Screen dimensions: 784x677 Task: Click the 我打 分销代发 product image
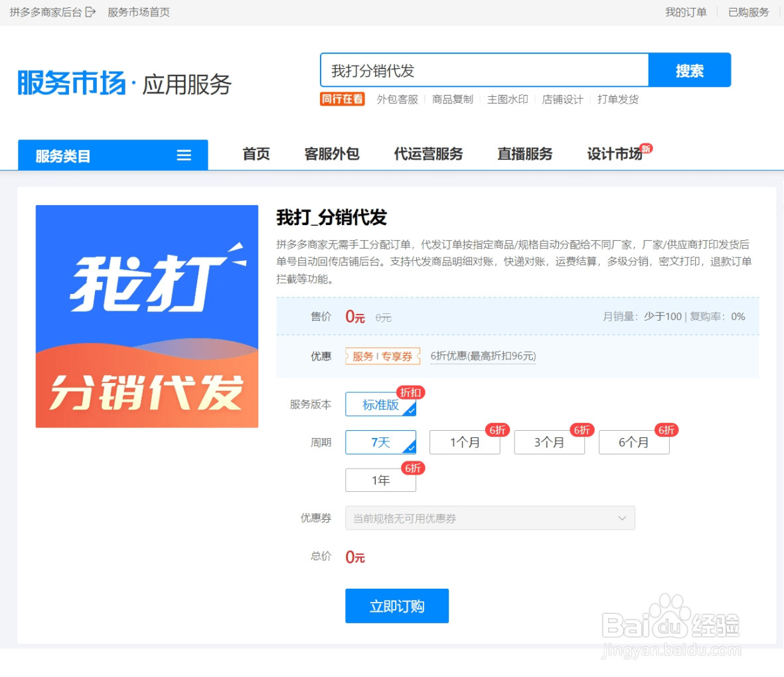(147, 316)
